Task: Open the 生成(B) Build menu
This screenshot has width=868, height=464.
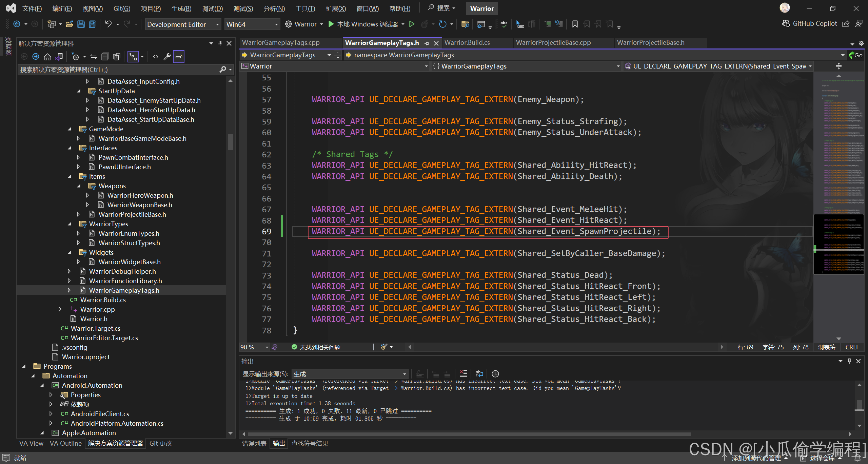Action: pos(181,8)
